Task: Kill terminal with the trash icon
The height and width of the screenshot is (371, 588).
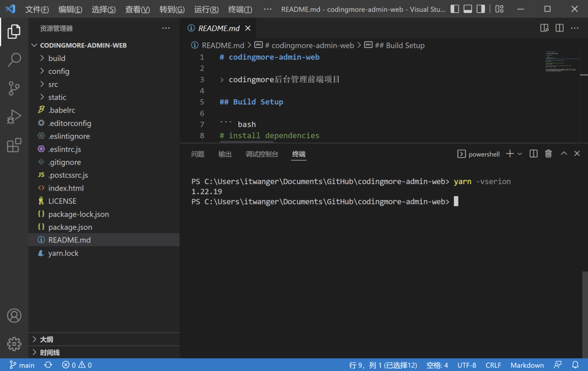Action: (548, 154)
